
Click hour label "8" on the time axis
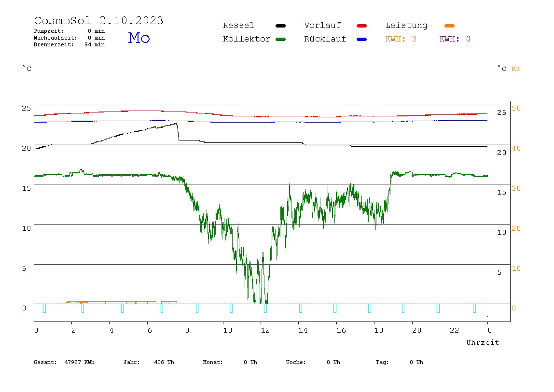tap(187, 331)
